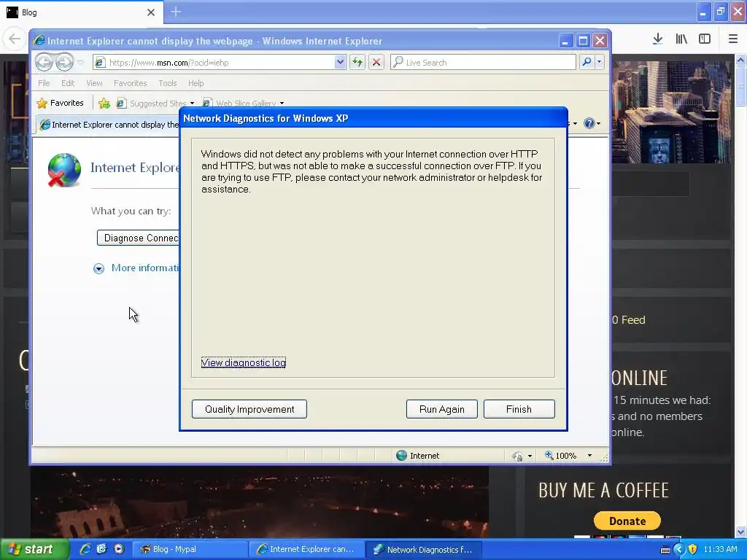Switch to Network Diagnostics taskbar button
747x560 pixels.
[424, 550]
